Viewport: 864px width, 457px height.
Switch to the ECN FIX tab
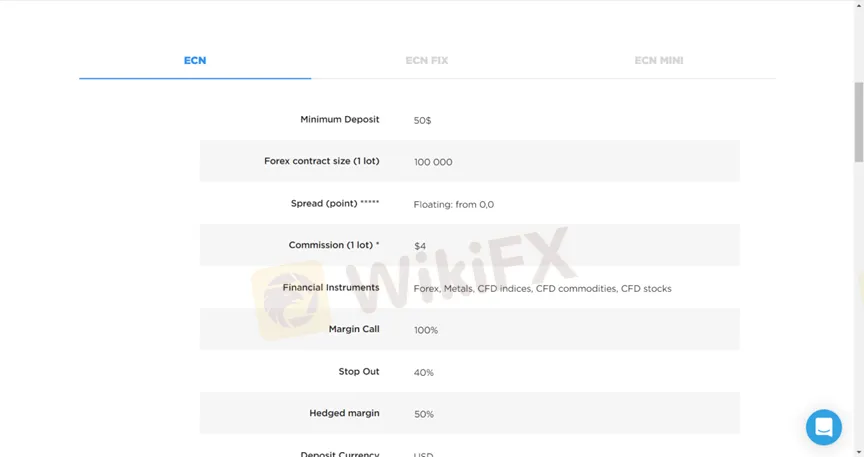click(427, 61)
